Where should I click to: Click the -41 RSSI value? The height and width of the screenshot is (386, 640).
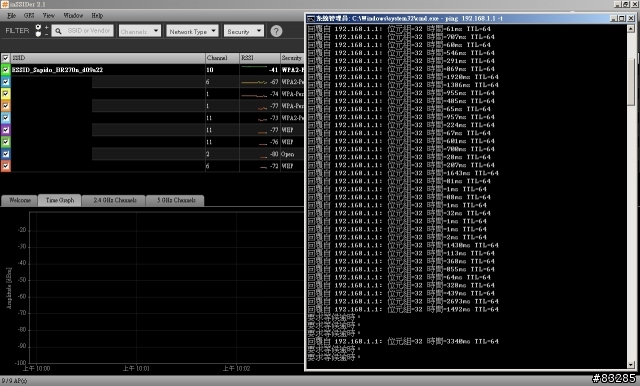tap(273, 70)
